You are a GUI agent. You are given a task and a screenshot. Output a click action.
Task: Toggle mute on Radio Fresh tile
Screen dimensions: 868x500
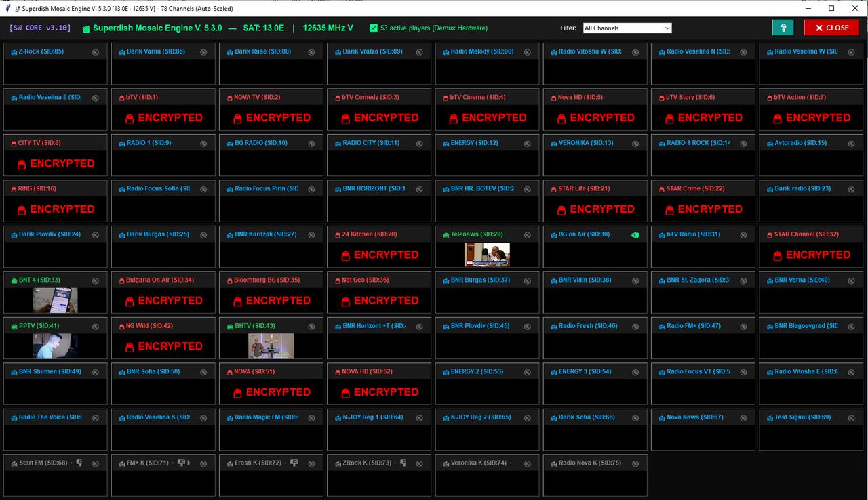pyautogui.click(x=635, y=327)
